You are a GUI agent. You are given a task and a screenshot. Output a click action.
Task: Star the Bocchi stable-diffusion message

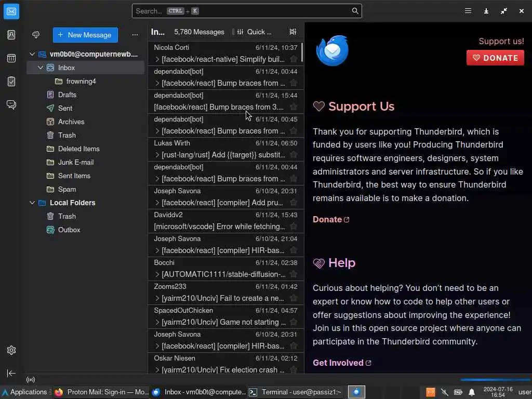coord(294,274)
